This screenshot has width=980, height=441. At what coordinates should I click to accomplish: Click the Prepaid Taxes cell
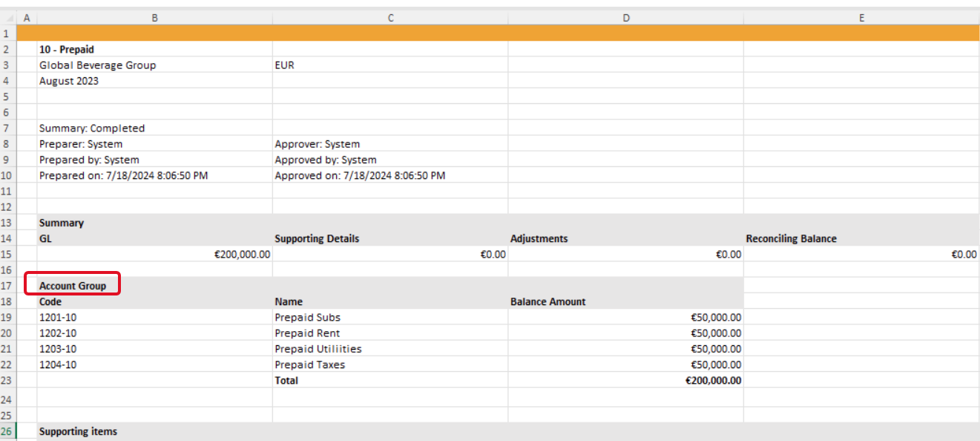(390, 365)
